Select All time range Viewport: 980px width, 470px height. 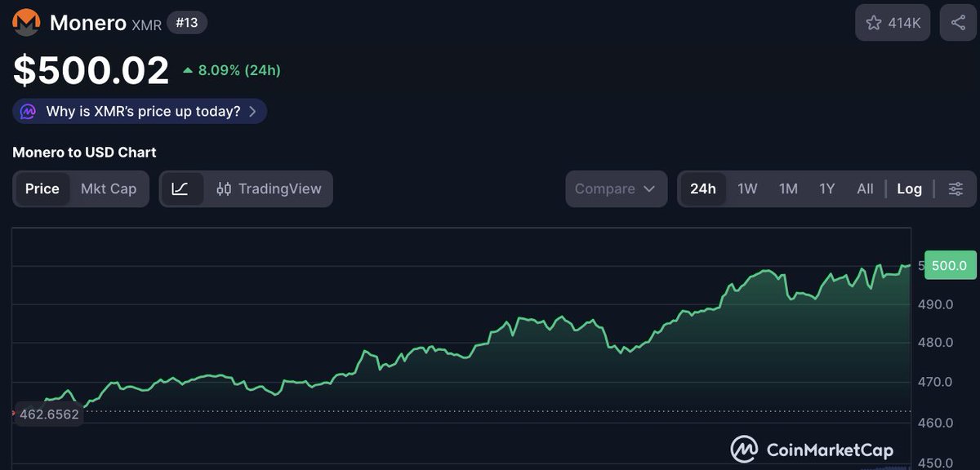[865, 188]
